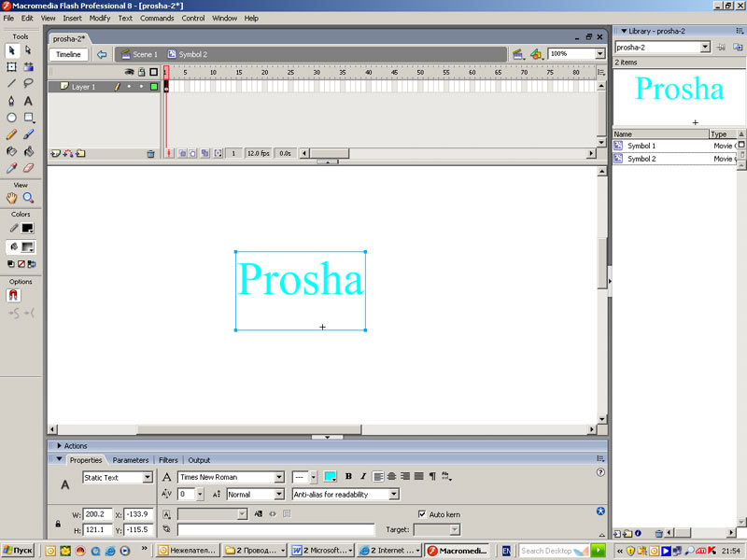
Task: Open the Modify menu
Action: (99, 18)
